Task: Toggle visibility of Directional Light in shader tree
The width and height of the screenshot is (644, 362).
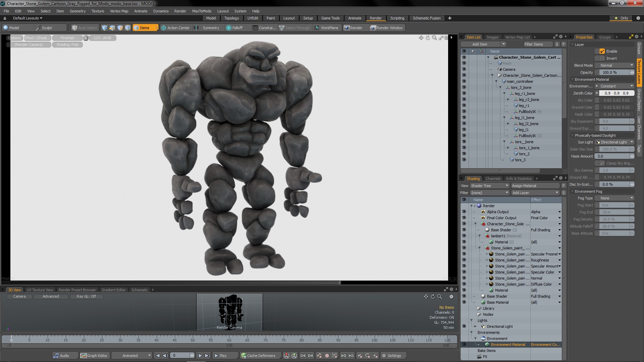Action: click(x=464, y=326)
